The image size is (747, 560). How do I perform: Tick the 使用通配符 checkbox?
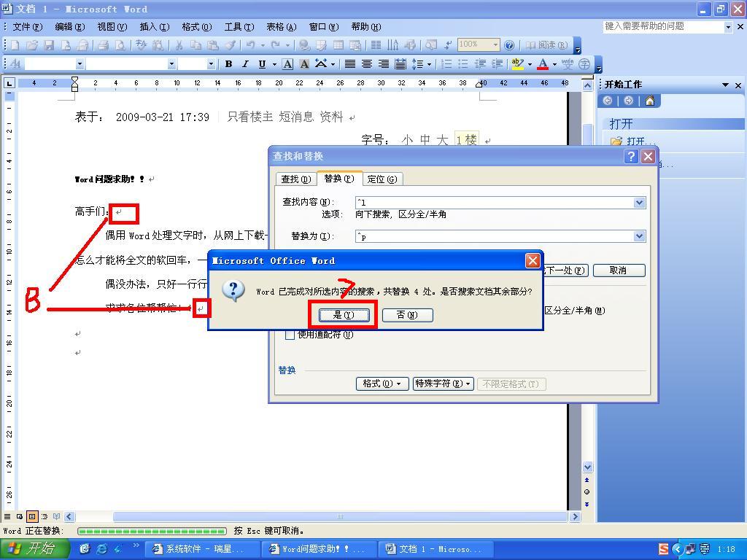point(289,335)
